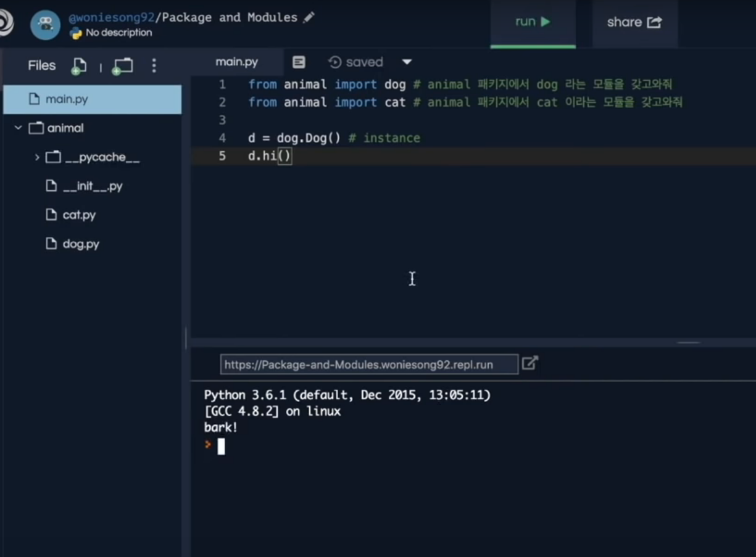Expand the __pycache__ folder

[x=36, y=157]
